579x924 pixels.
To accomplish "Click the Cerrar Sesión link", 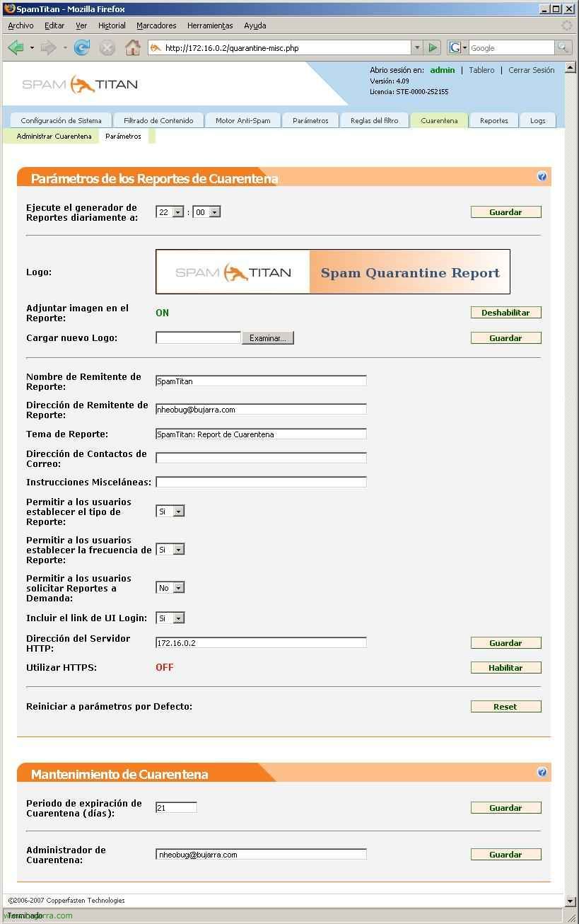I will tap(532, 70).
